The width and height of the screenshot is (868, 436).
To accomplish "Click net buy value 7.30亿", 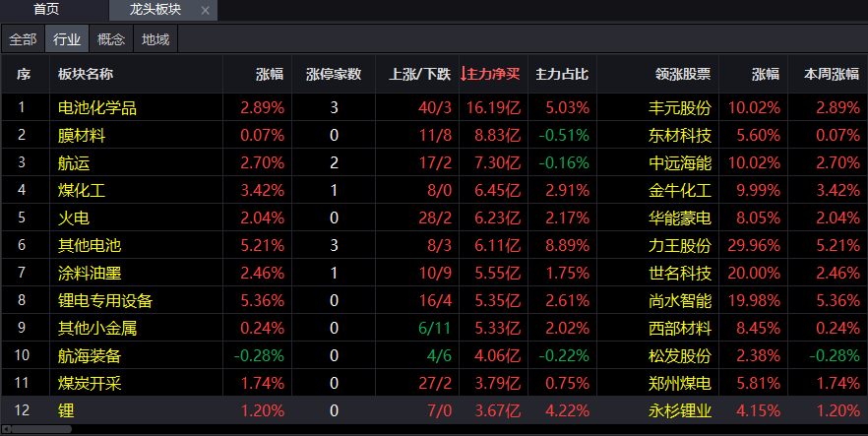I will [x=498, y=162].
